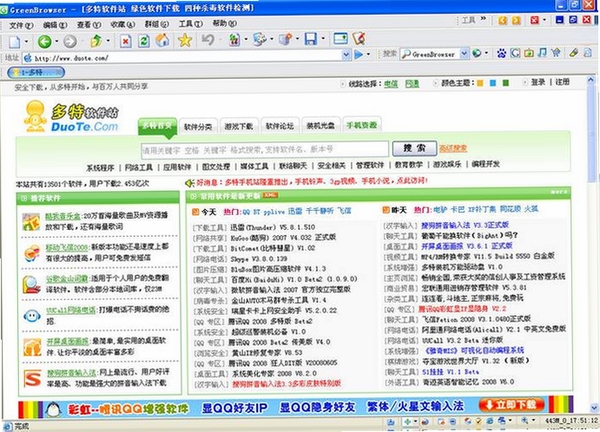Expand the new page dropdown arrow
Screen dimensions: 600x432
click(26, 41)
